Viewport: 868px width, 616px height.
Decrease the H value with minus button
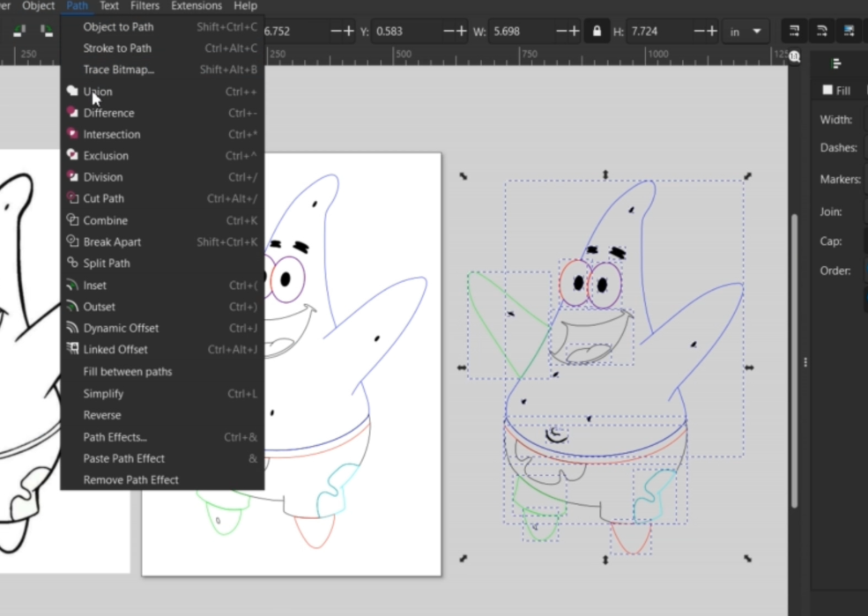tap(700, 32)
